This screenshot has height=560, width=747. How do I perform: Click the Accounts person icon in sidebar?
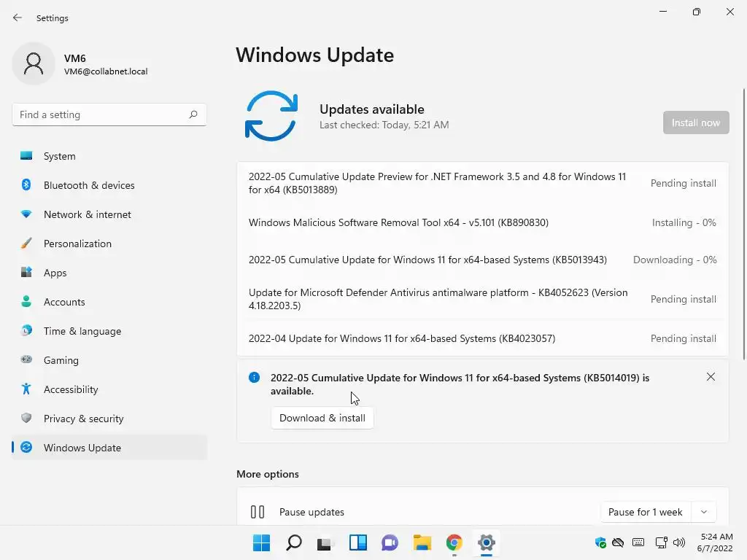[x=26, y=301]
